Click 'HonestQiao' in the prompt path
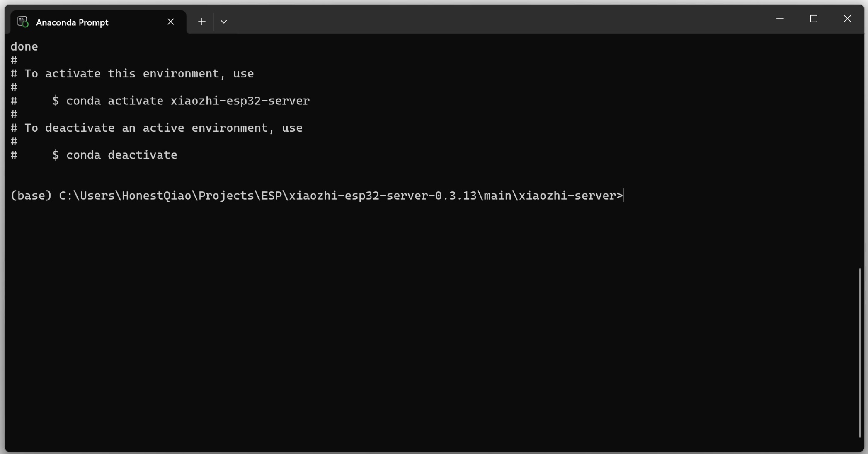Viewport: 868px width, 454px height. click(156, 196)
